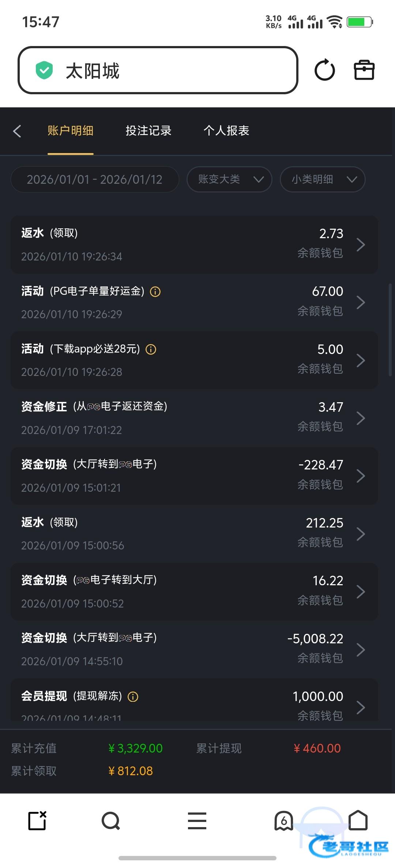
Task: Tap info icon beside 下载app必送28元
Action: tap(151, 350)
